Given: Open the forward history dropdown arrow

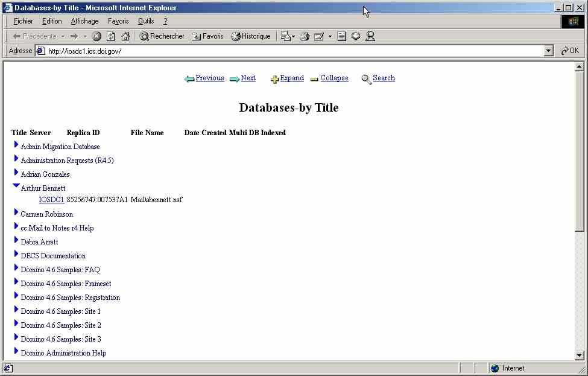Looking at the screenshot, I should tap(85, 36).
